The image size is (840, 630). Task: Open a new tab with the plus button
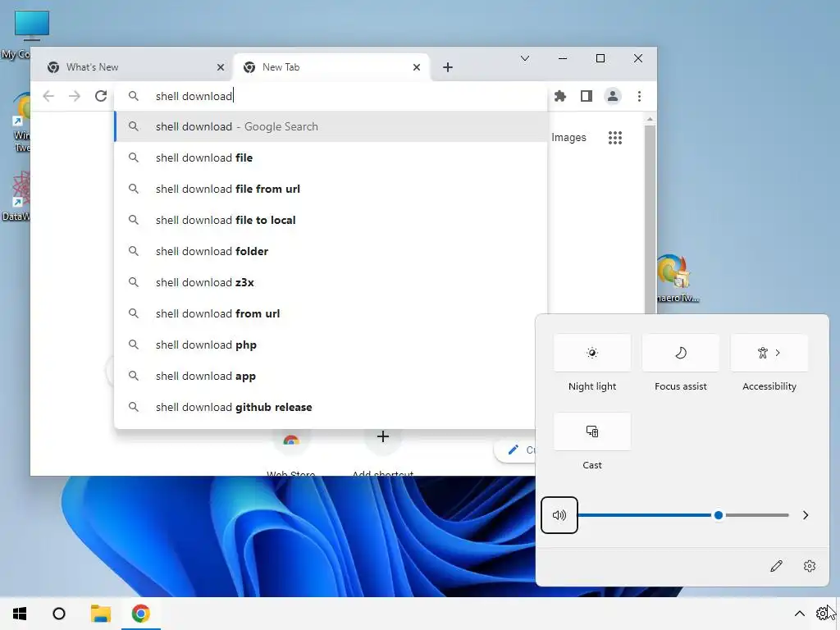448,67
